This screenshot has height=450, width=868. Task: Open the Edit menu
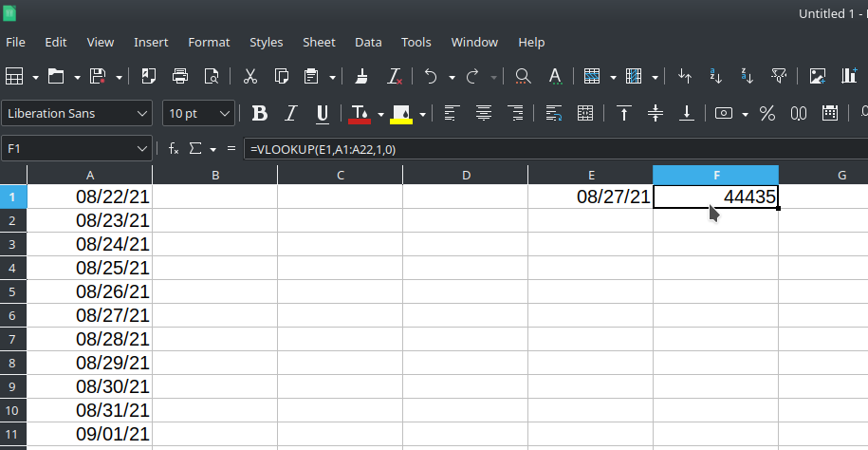coord(56,42)
